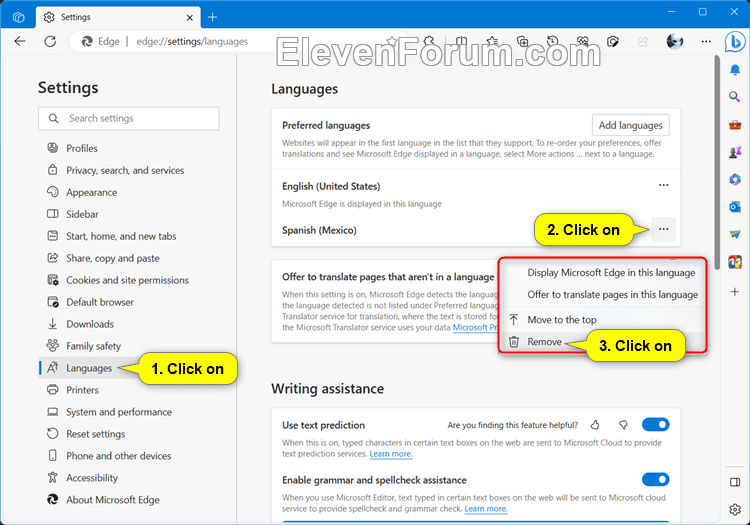
Task: Open the sidebar settings gear icon
Action: pos(735,510)
